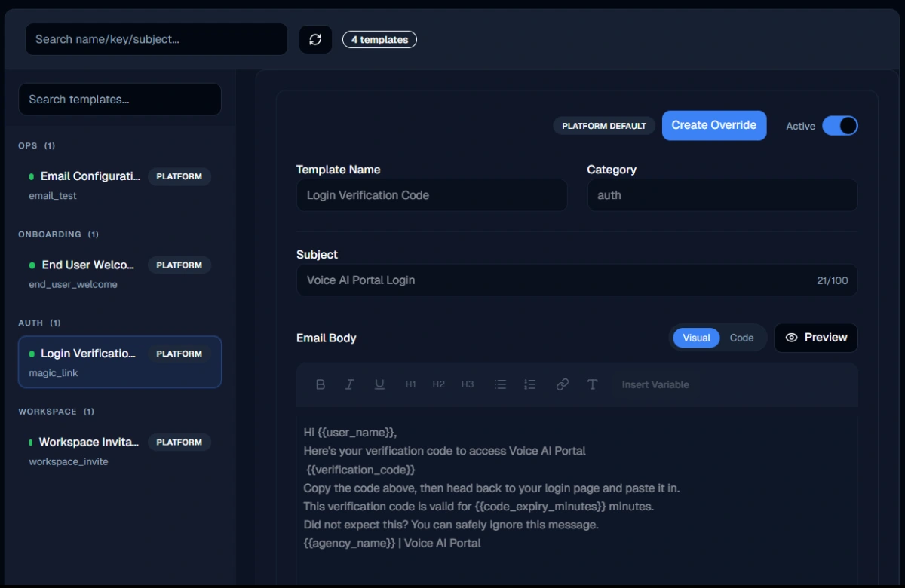
Task: Toggle underline formatting in editor toolbar
Action: (379, 384)
